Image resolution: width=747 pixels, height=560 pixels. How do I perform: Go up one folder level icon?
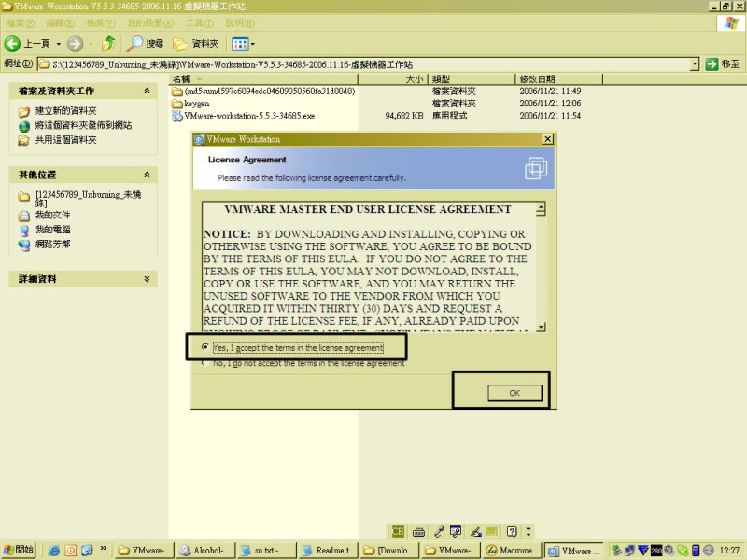click(x=109, y=44)
